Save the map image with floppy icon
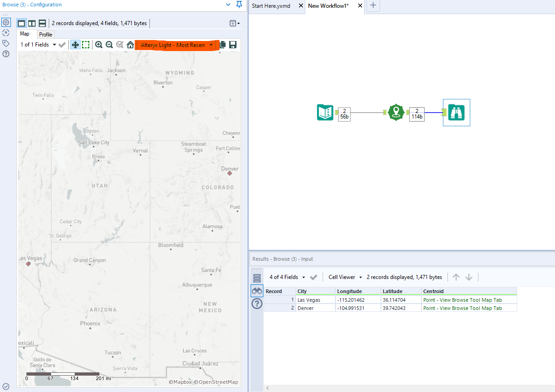 click(233, 45)
